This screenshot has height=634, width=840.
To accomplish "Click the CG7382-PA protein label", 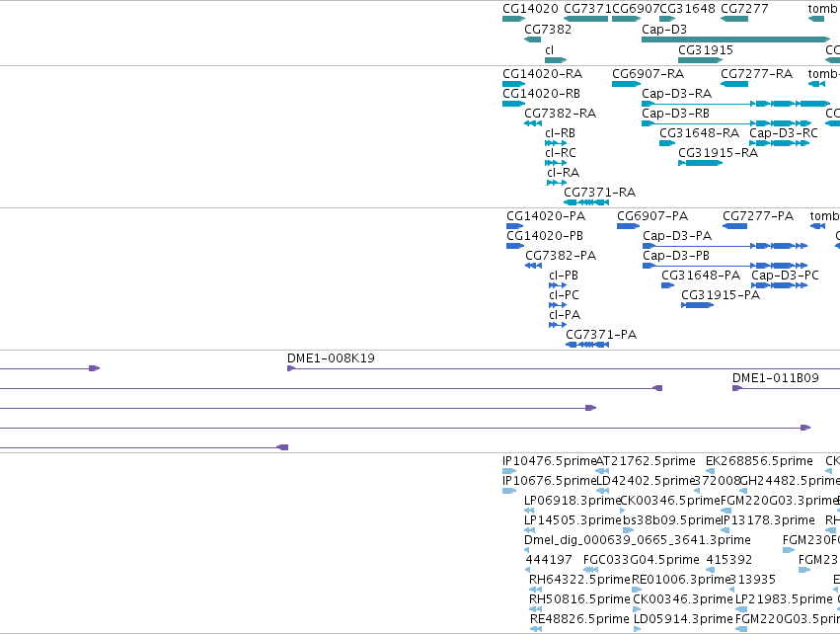I will [561, 256].
